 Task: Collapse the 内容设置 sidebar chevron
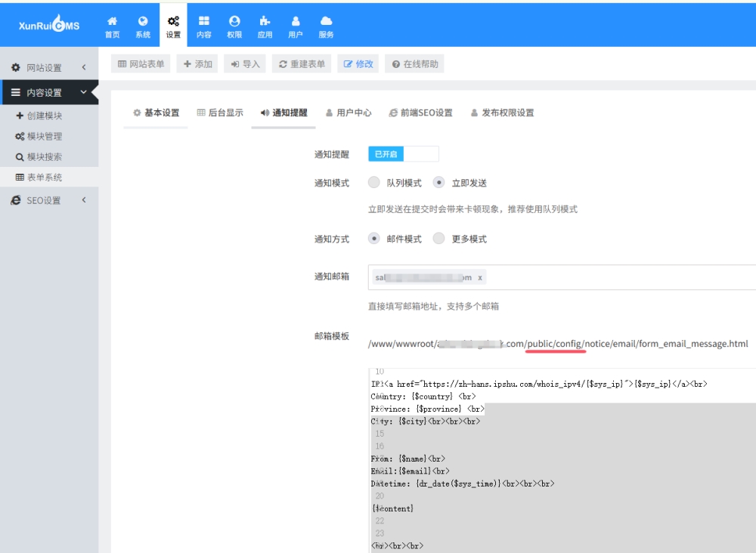[83, 92]
